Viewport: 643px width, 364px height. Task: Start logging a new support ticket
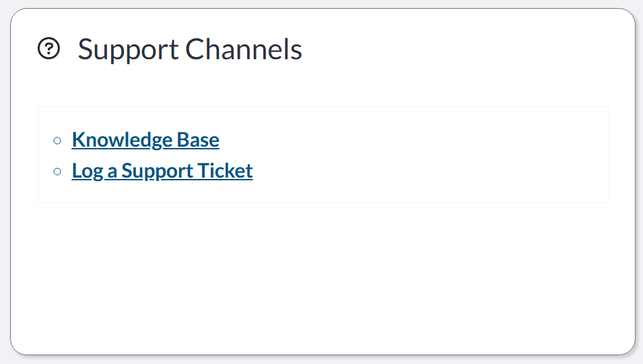(162, 171)
